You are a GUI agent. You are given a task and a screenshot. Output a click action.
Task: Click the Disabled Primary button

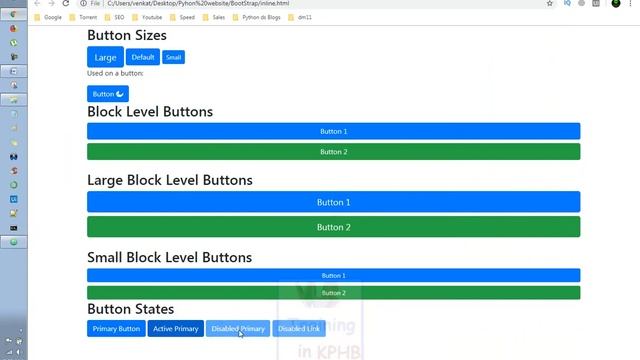point(238,329)
